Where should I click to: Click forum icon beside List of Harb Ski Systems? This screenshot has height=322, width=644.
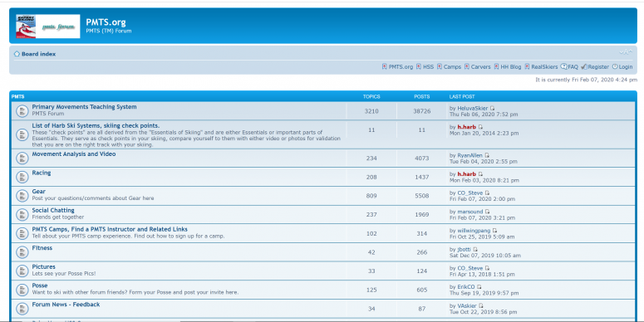22,135
